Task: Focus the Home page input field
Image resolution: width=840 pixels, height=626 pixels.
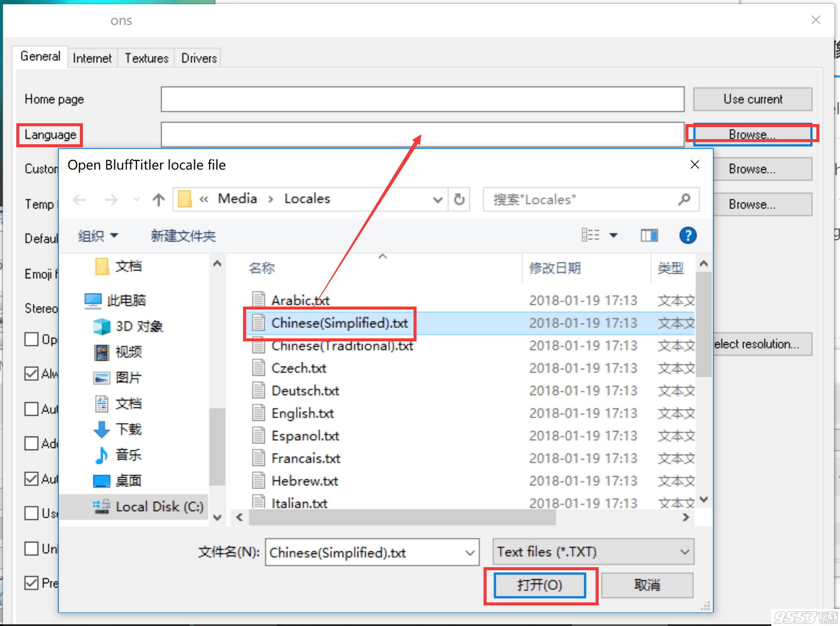Action: pyautogui.click(x=423, y=99)
